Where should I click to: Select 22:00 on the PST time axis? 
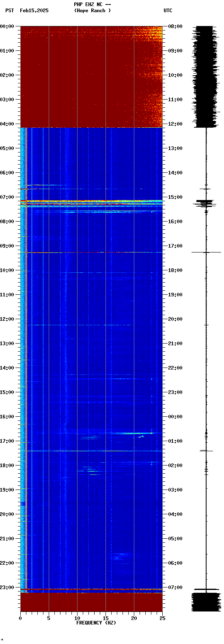pos(7,563)
